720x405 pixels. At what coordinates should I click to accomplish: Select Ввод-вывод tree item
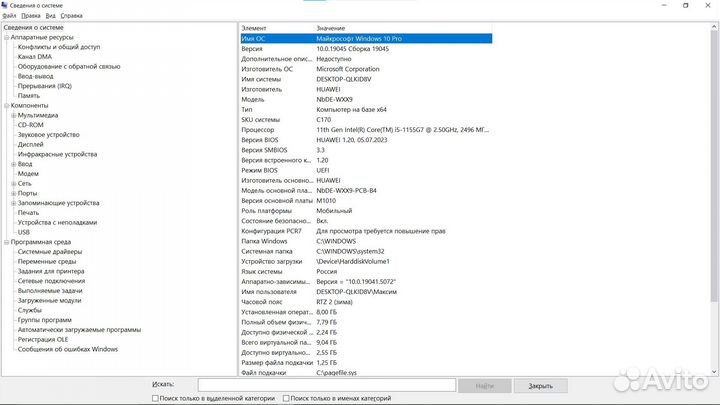click(35, 76)
